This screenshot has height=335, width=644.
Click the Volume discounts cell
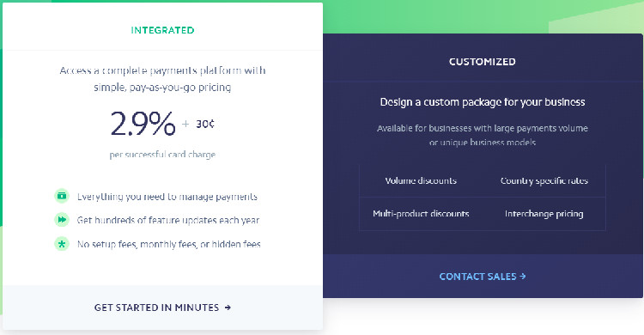(421, 181)
